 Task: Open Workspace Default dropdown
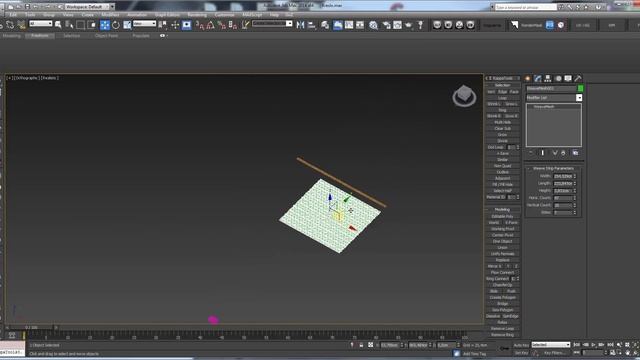click(x=90, y=7)
